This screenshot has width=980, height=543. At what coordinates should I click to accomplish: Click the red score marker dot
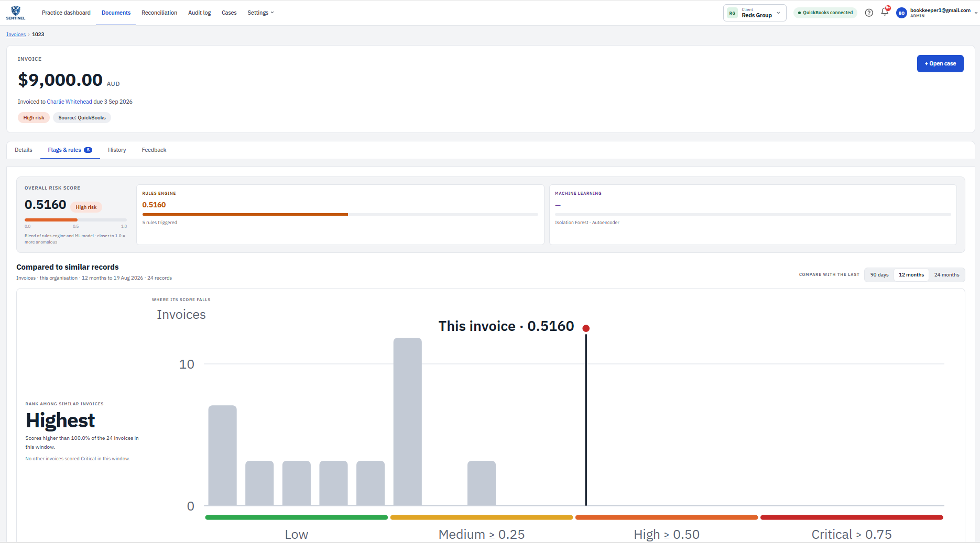click(586, 328)
